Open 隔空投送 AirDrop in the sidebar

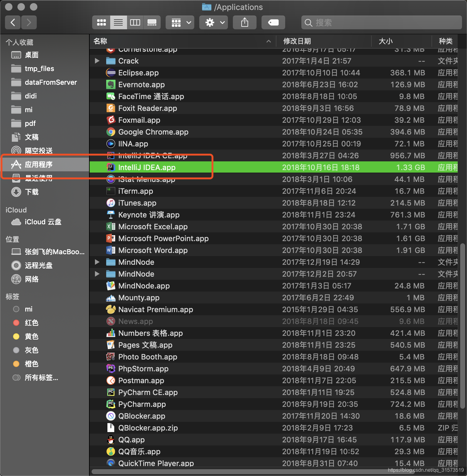(x=45, y=151)
